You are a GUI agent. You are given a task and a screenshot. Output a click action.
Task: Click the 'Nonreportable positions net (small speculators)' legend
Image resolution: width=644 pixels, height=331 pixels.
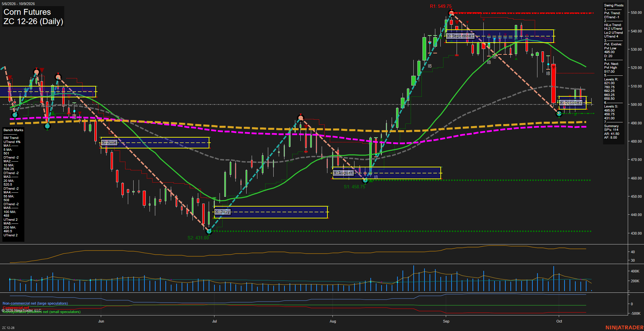[x=42, y=312]
